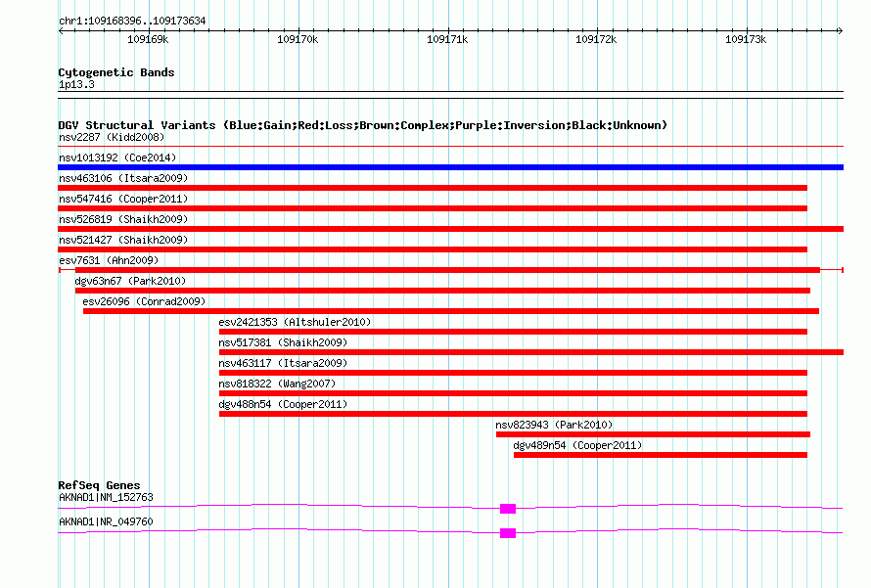Screen dimensions: 871x588
Task: Select the red bar under dgv489n54 (Cooper2011)
Action: coord(661,455)
